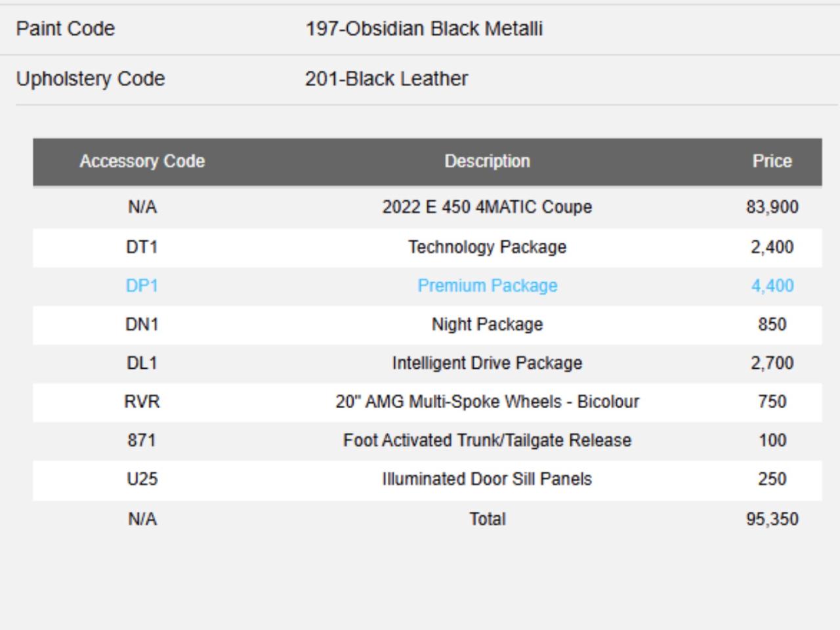Select accessory code U25 cell
Image resolution: width=840 pixels, height=630 pixels.
click(142, 479)
